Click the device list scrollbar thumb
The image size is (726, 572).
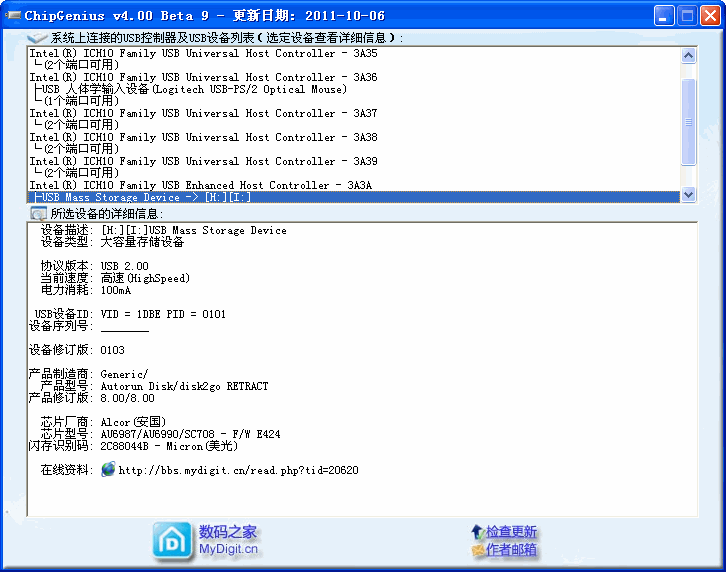[x=688, y=122]
